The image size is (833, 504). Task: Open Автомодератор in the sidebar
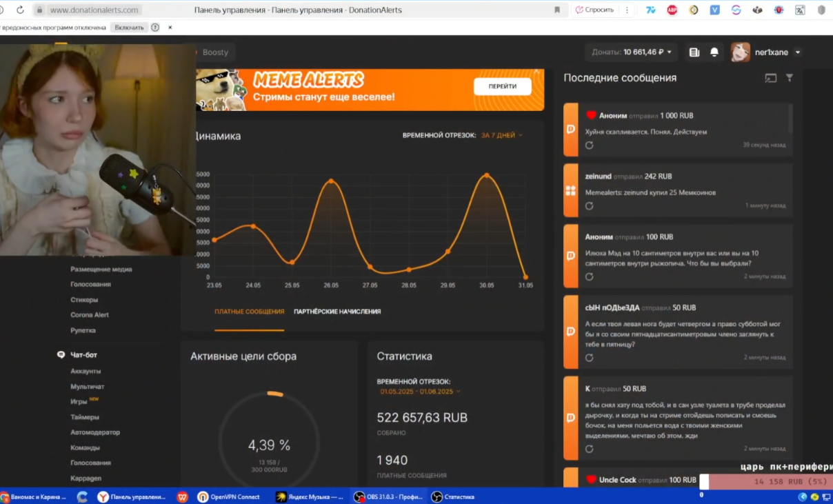pos(95,432)
